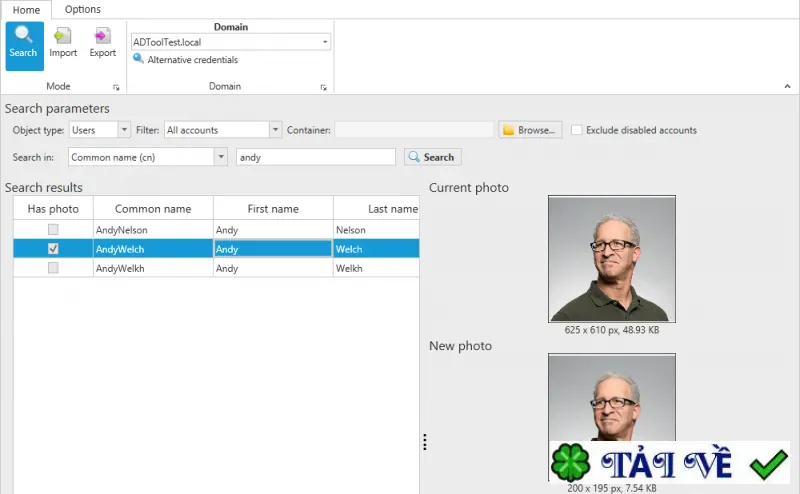Select the Search mode icon
Screen dimensions: 800x494
pos(24,45)
